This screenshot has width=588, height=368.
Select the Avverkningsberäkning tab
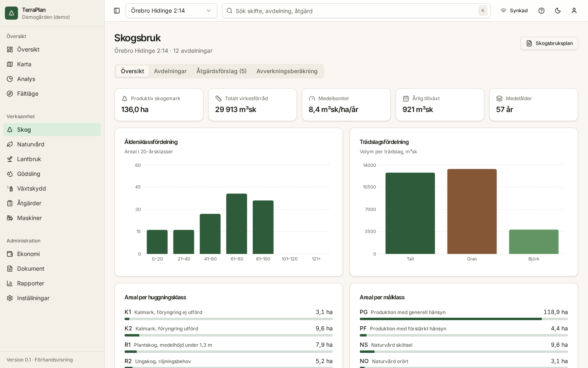tap(287, 71)
